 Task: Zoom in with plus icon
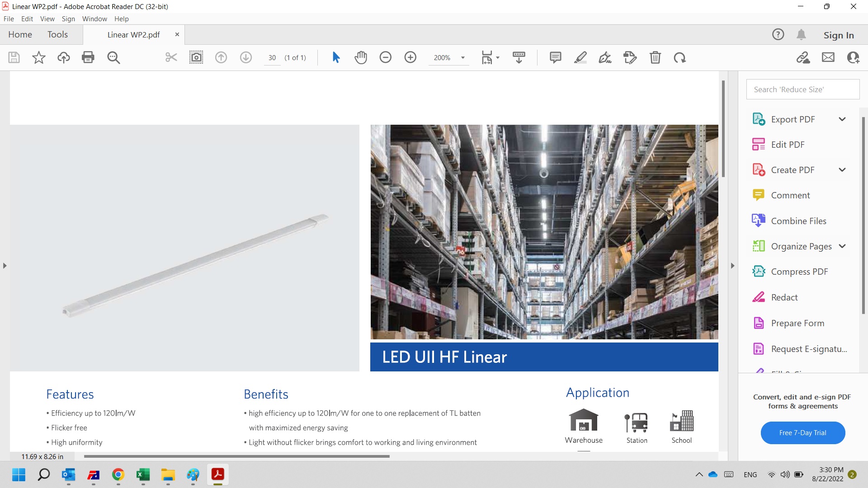coord(410,57)
